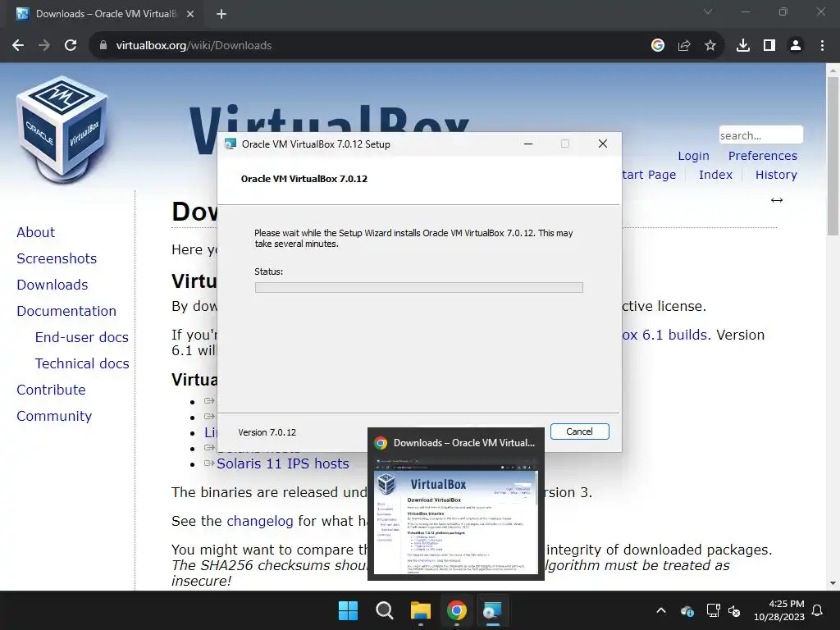Open the Downloads sidebar link
This screenshot has height=630, width=840.
pos(52,285)
